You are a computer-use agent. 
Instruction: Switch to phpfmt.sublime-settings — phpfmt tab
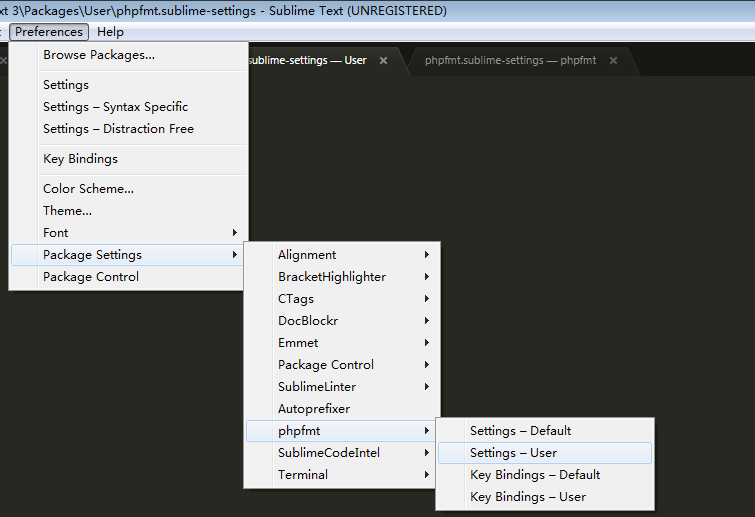click(510, 61)
